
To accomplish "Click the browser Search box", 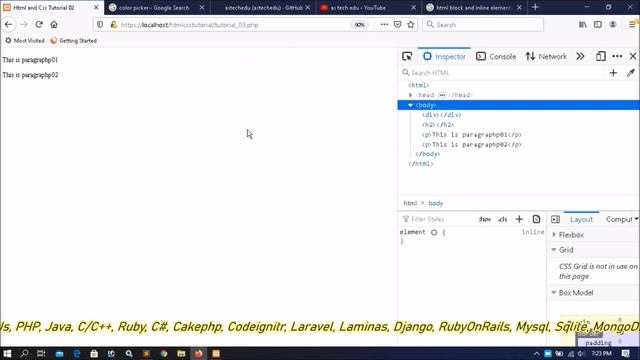I will (483, 25).
